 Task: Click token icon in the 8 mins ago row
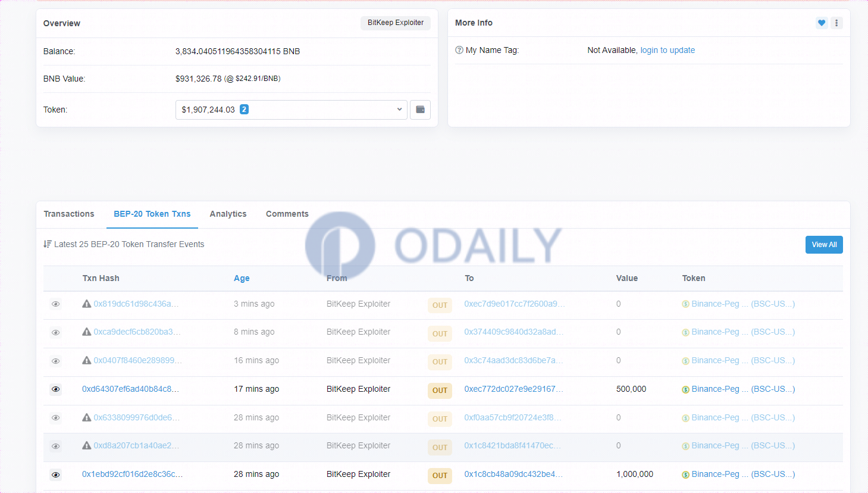pyautogui.click(x=685, y=332)
